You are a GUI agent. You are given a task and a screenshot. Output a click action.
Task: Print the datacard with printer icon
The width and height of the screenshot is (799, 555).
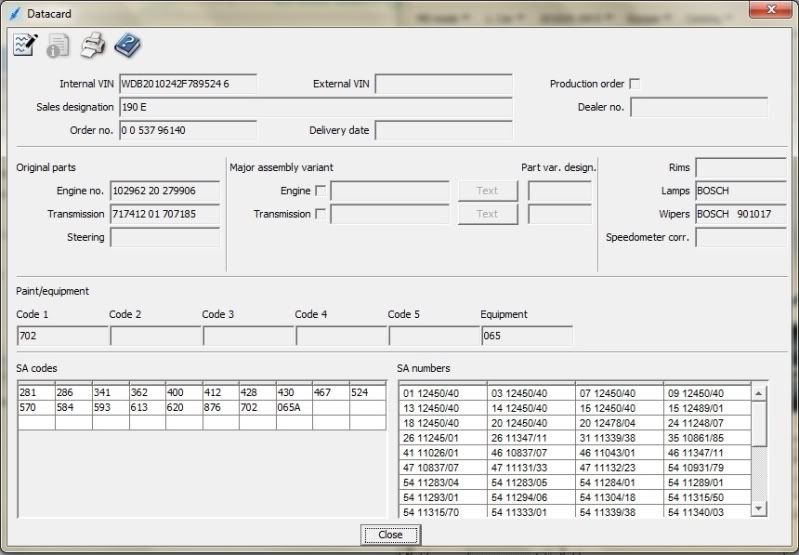pyautogui.click(x=93, y=46)
